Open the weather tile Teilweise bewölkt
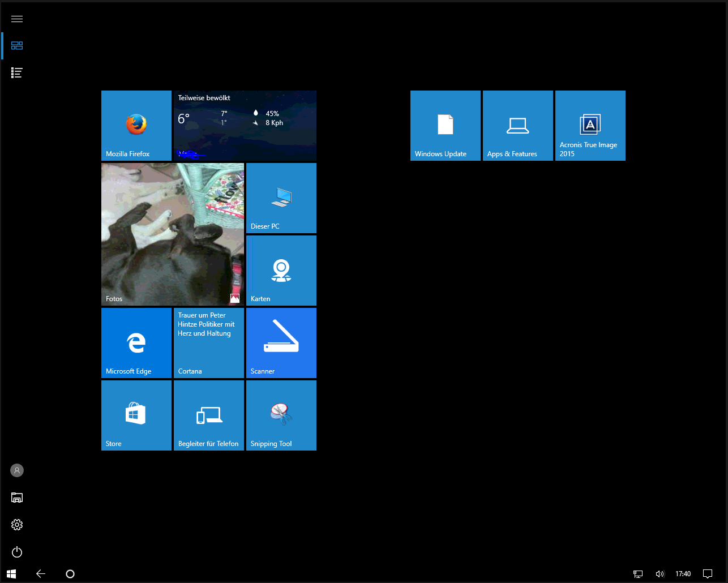This screenshot has height=583, width=728. pos(245,126)
